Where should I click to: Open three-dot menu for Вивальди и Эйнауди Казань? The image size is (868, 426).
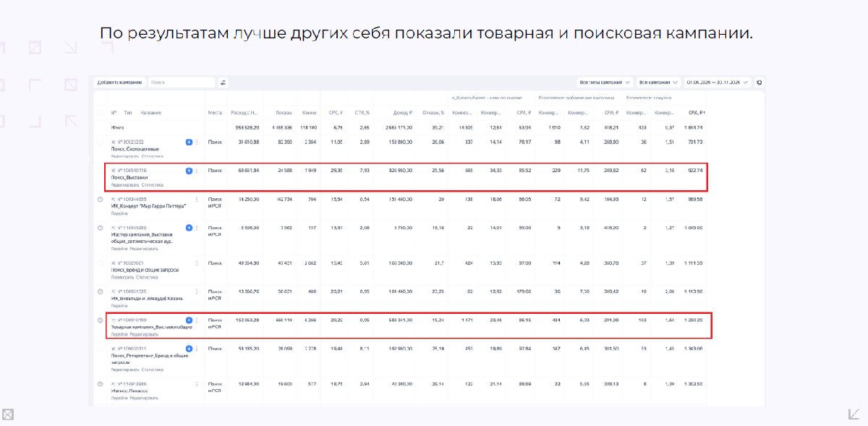197,291
